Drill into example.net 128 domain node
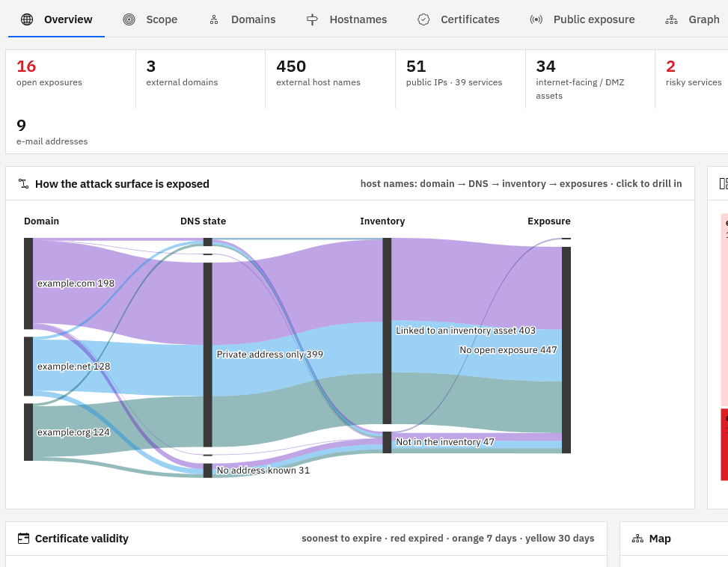This screenshot has height=567, width=728. pos(28,366)
